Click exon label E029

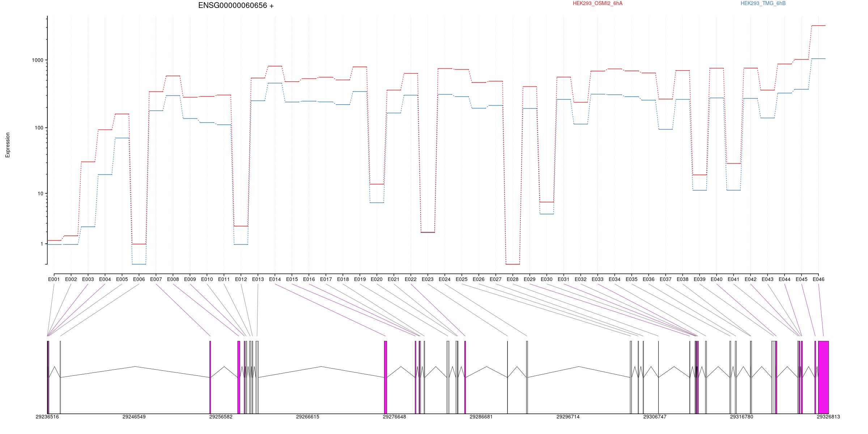point(529,279)
